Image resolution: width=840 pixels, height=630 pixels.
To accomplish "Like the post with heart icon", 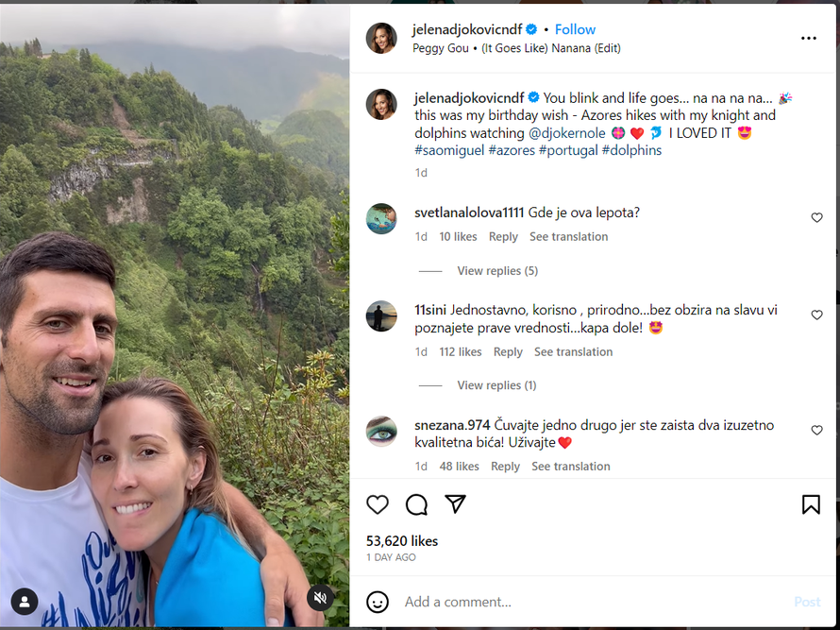I will (378, 504).
